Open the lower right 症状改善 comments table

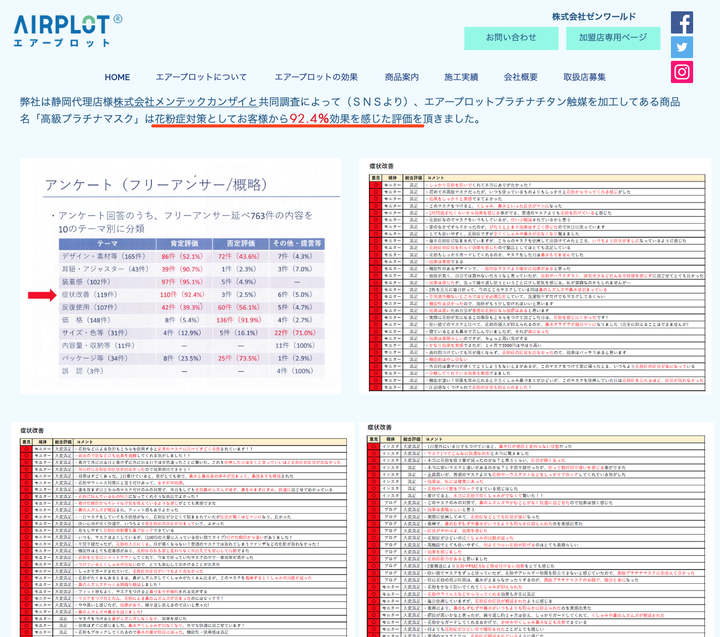tap(537, 530)
